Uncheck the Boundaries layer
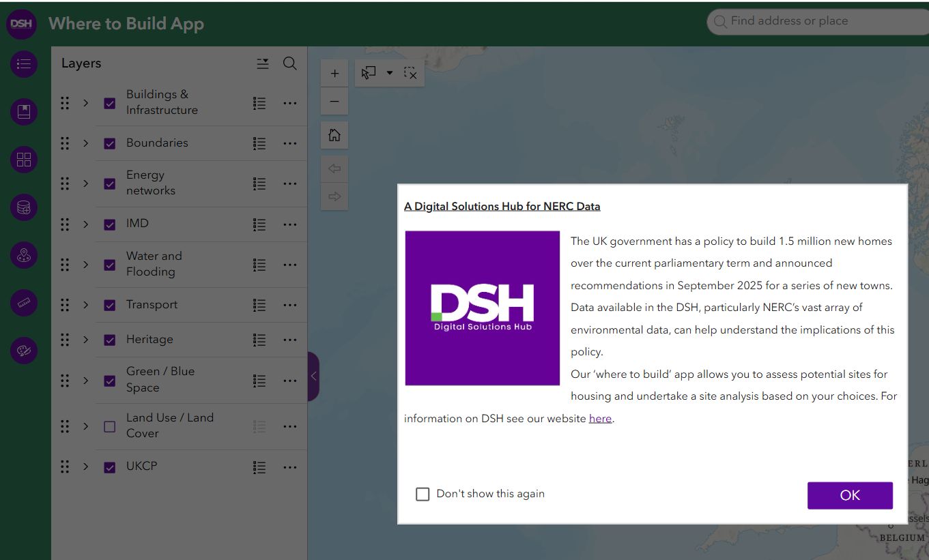929x560 pixels. pyautogui.click(x=109, y=143)
